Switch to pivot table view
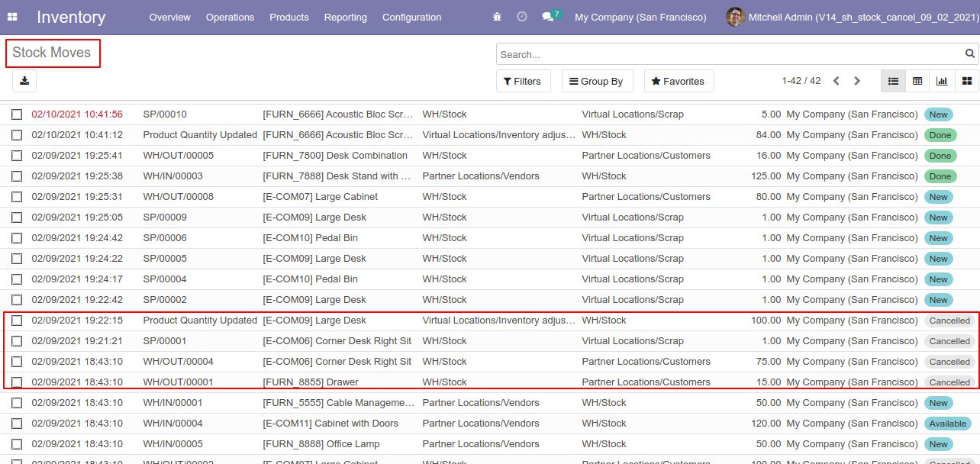Screen dimensions: 980x464 917,81
